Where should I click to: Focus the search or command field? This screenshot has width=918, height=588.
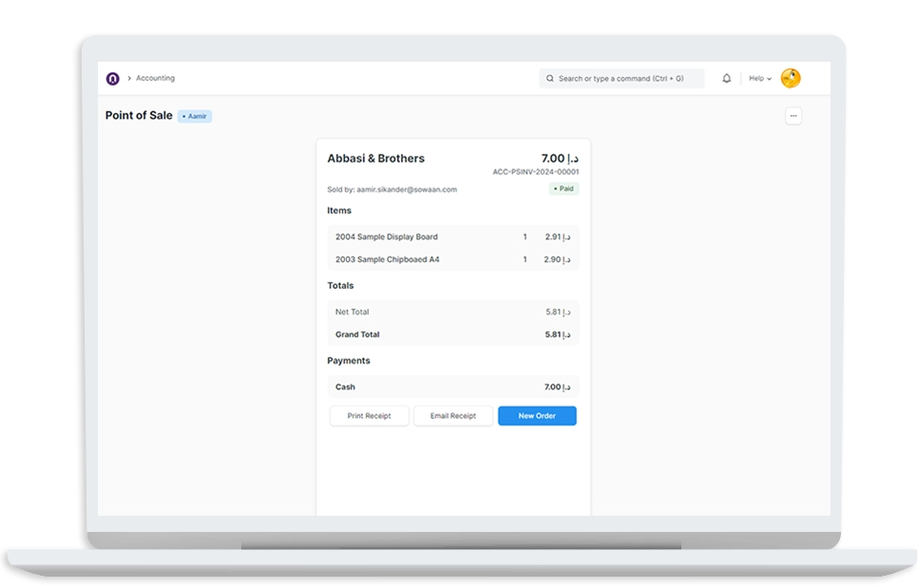627,79
